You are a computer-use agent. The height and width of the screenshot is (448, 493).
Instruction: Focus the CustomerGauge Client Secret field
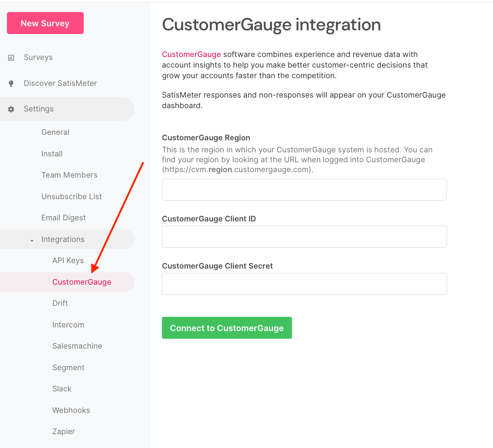pyautogui.click(x=304, y=284)
